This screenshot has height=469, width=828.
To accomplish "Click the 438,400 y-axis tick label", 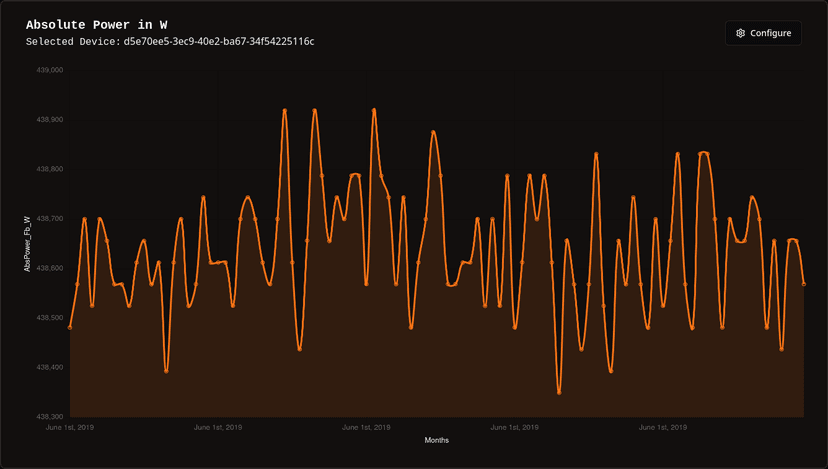I will 50,367.
